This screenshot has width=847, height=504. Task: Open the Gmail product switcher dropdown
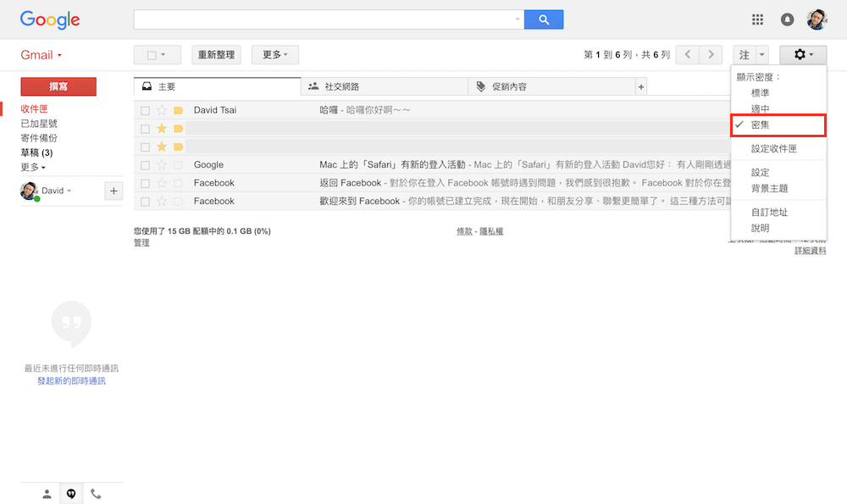coord(42,55)
